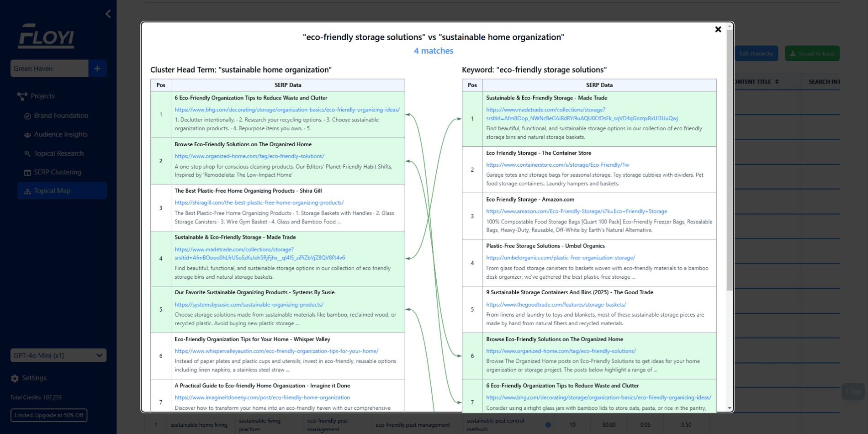Click info icon beside sustainable pest control methods
The width and height of the screenshot is (868, 434).
pos(548,425)
